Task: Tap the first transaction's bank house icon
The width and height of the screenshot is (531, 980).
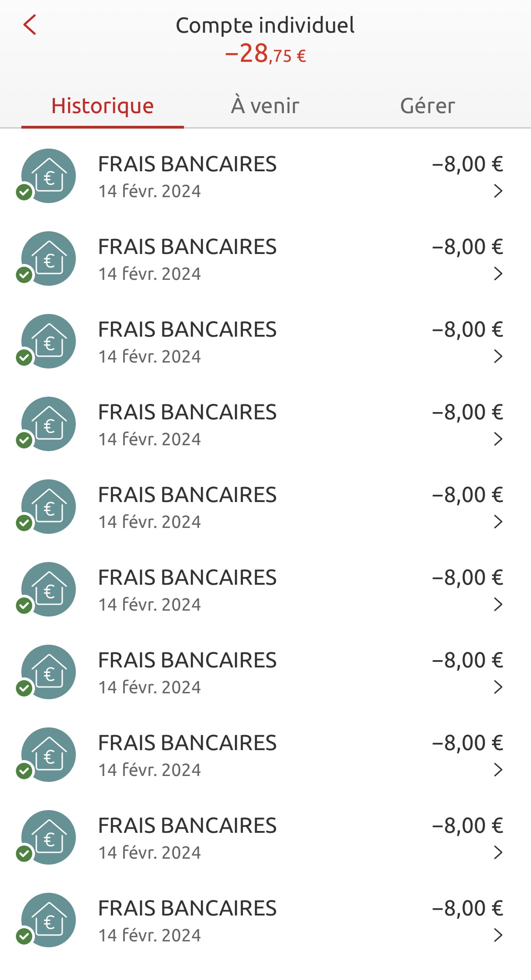Action: point(49,176)
